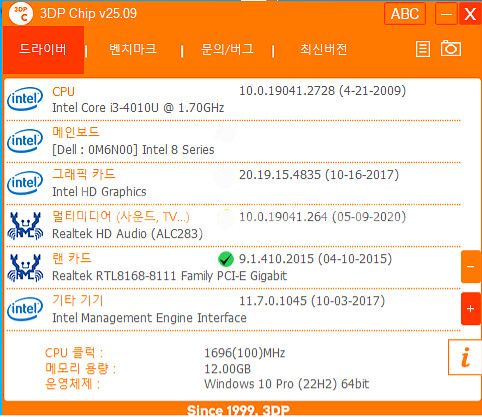Screen dimensions: 482x417
Task: Click the Since 1999, 3DP footer text
Action: tap(238, 410)
